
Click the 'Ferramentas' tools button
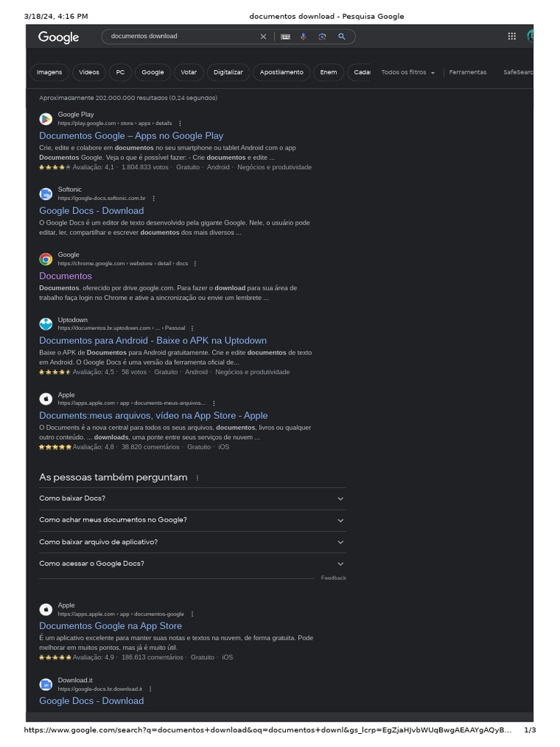click(x=467, y=72)
